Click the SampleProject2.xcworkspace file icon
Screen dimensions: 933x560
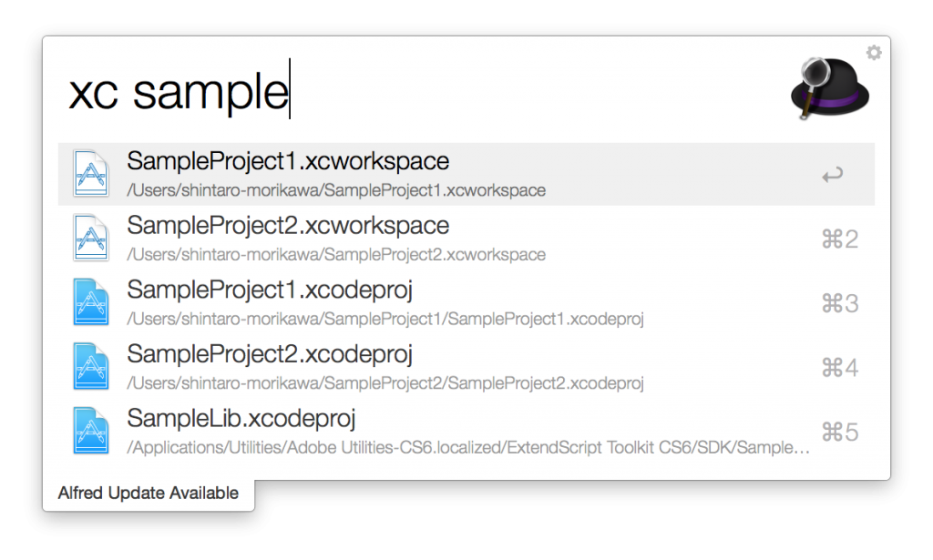[91, 238]
